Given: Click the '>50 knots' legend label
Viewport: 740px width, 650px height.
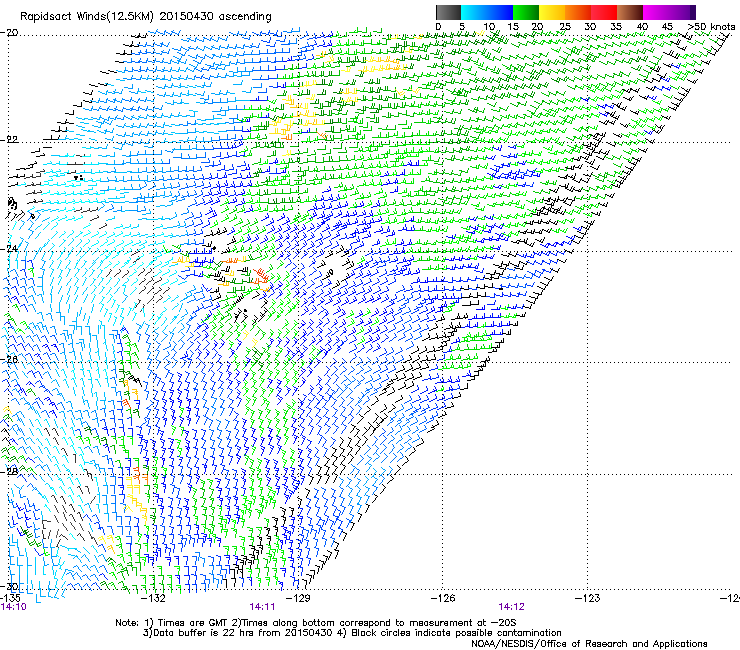Looking at the screenshot, I should [711, 27].
